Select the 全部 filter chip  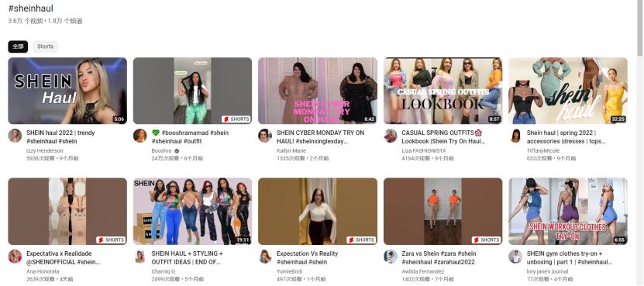pyautogui.click(x=18, y=47)
